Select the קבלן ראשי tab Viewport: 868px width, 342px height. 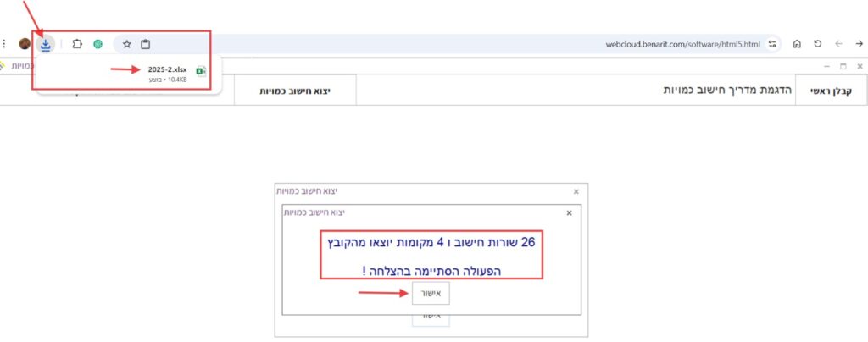coord(830,90)
